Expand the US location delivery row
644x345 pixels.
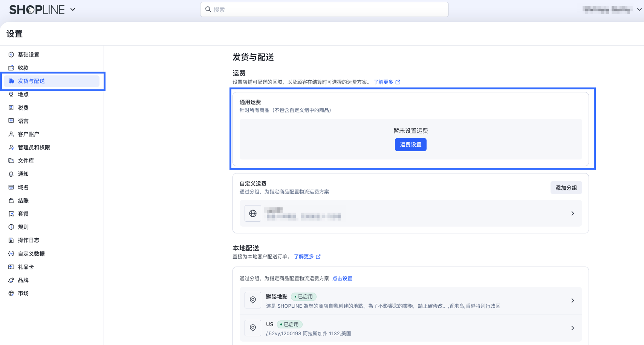tap(572, 328)
